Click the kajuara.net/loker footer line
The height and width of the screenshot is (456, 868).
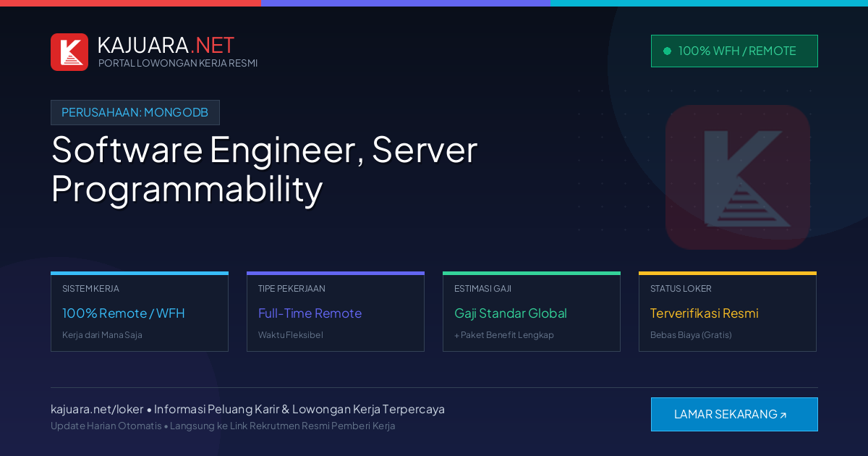[247, 409]
